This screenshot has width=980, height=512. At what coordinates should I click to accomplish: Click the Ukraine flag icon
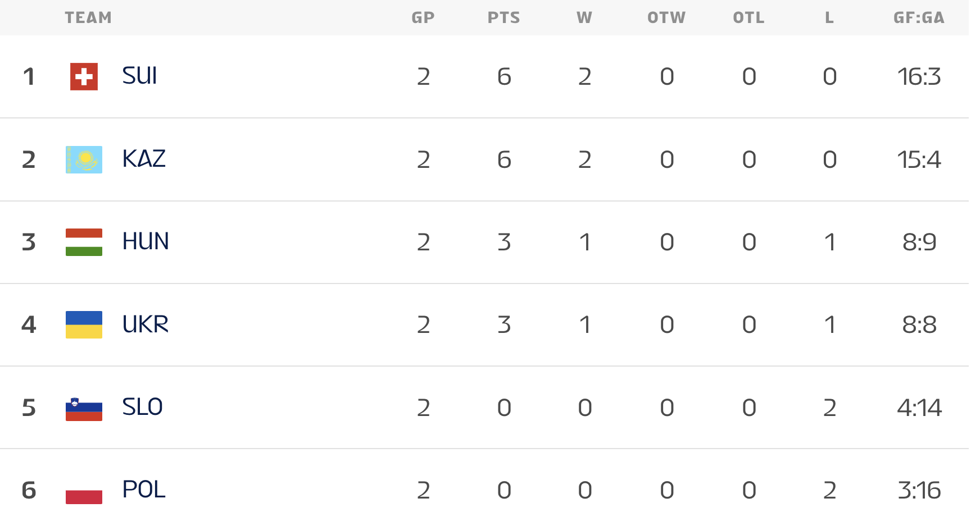84,324
